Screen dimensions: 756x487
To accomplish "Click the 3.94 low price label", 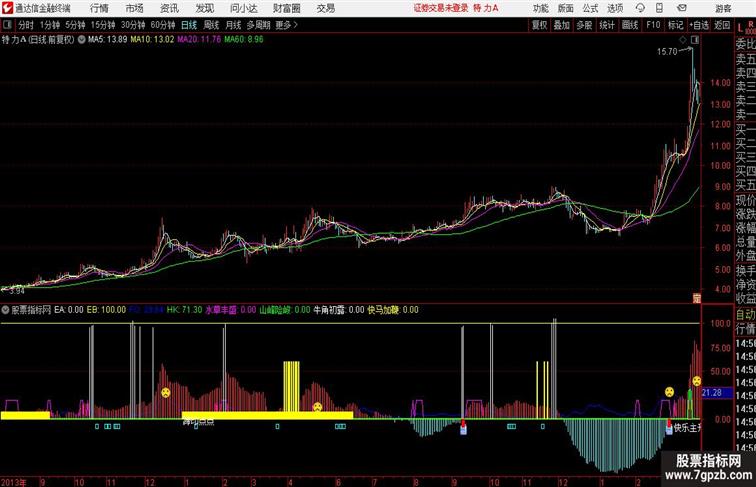I will (16, 291).
